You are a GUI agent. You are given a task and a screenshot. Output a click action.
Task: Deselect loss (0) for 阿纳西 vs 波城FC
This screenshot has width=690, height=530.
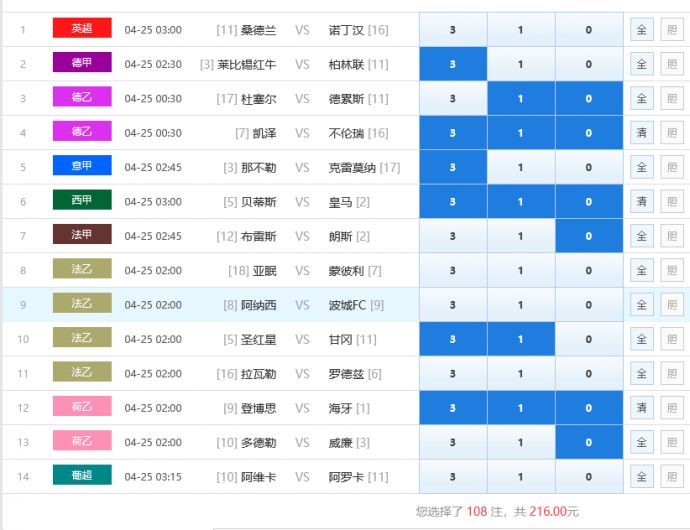588,305
